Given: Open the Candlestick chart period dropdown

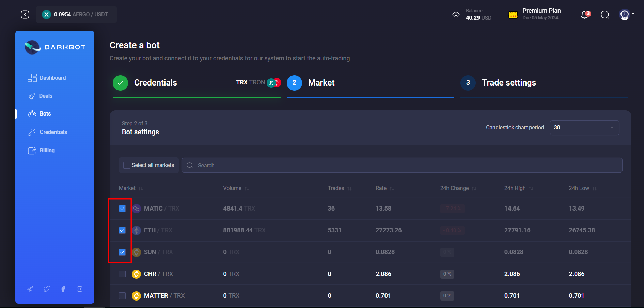Looking at the screenshot, I should click(584, 127).
